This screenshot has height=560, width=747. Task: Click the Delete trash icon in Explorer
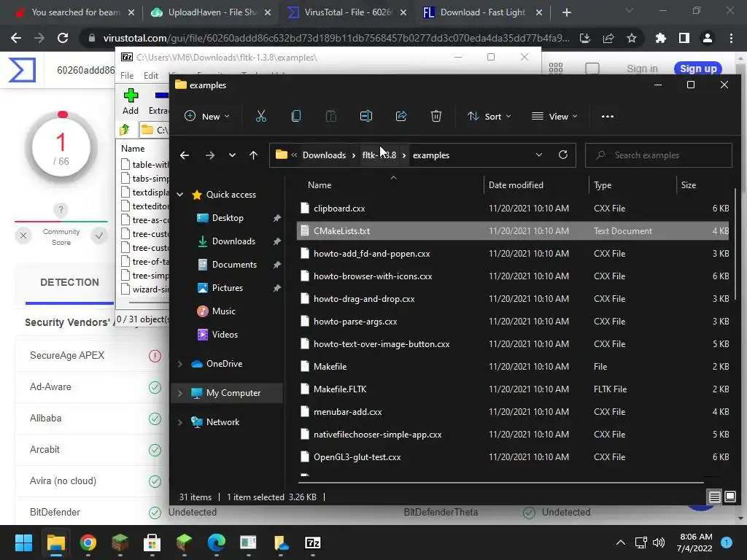click(436, 116)
